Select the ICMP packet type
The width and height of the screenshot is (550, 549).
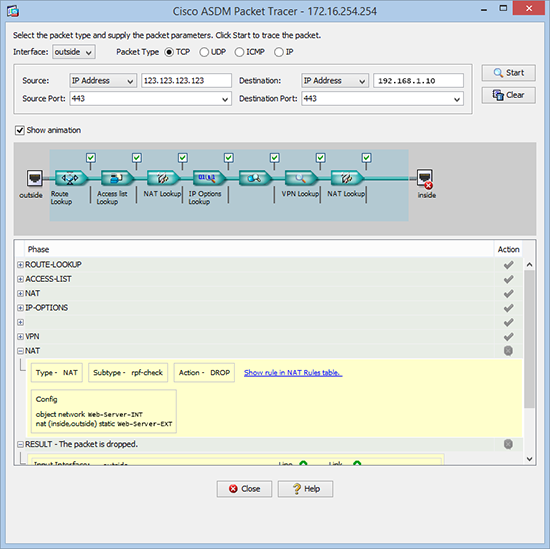point(239,52)
